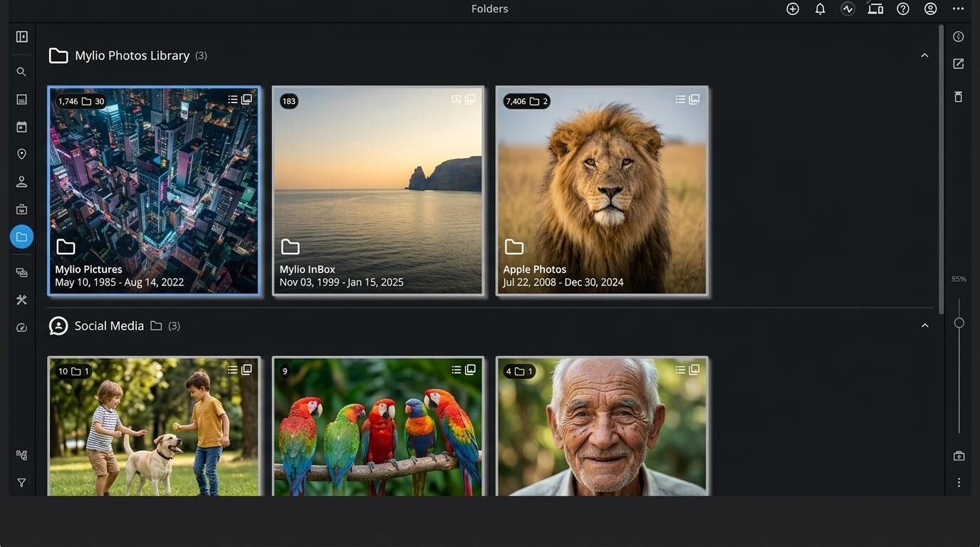
Task: Toggle list view on Apple Photos folder
Action: [680, 99]
